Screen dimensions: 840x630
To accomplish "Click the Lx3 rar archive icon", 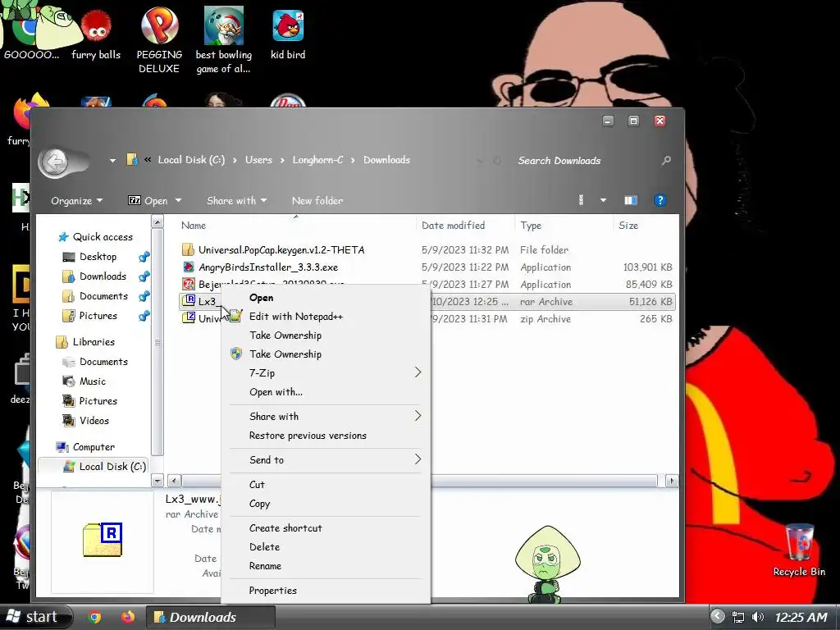I will coord(188,301).
